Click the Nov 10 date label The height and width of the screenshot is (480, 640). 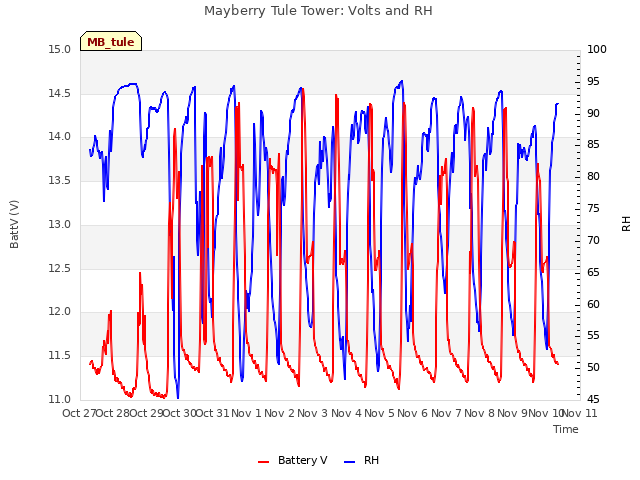(x=546, y=413)
